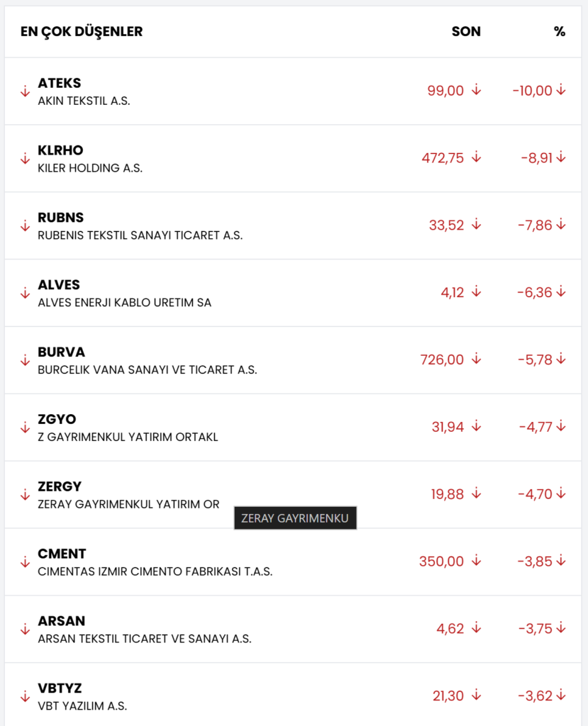Open the ZERGY ticker link
This screenshot has width=588, height=726.
pos(60,486)
